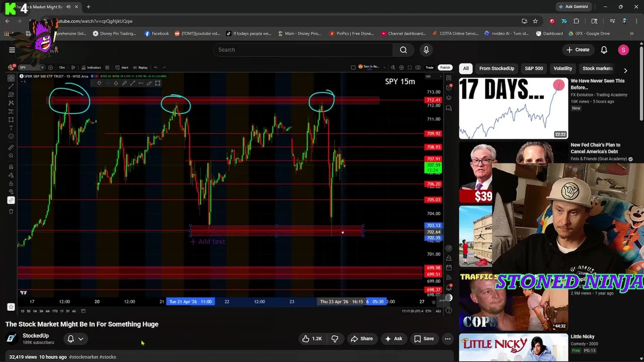
Task: Click the #stocks hashtag
Action: (x=108, y=357)
